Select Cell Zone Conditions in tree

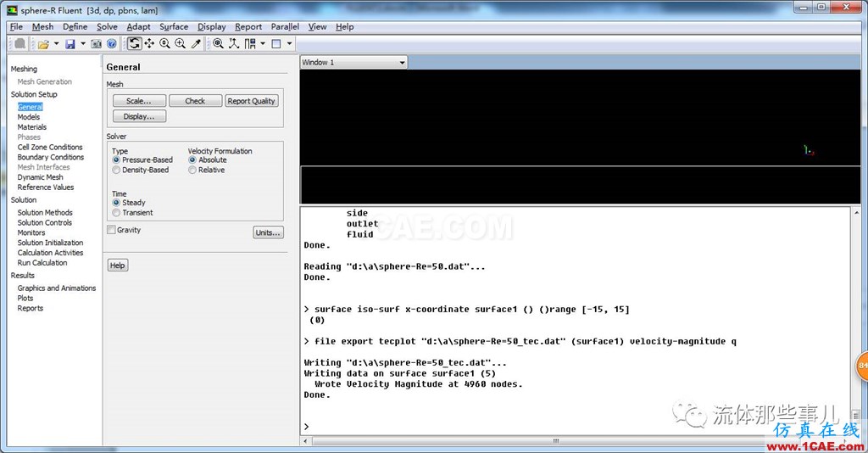click(x=50, y=147)
